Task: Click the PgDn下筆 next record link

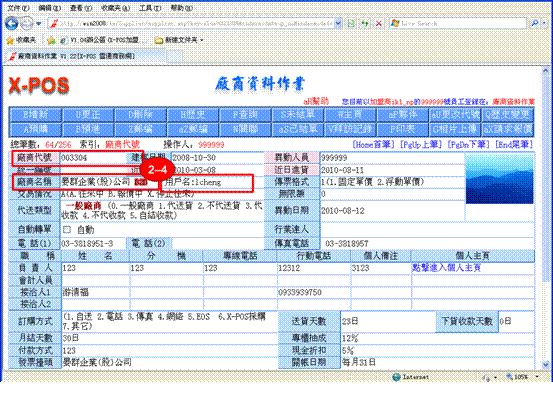Action: coord(468,144)
